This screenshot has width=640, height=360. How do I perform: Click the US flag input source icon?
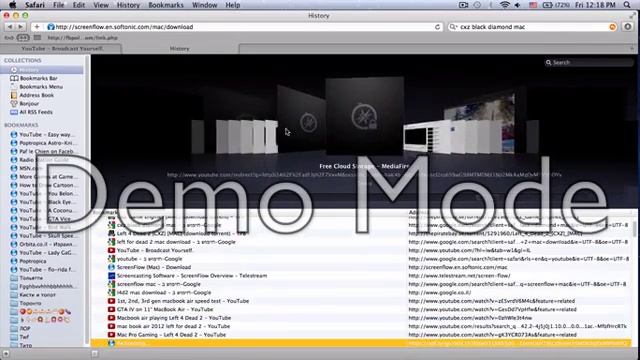tap(533, 5)
